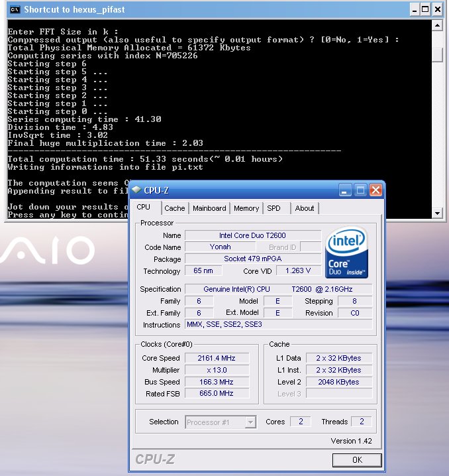449x476 pixels.
Task: Click OK button in CPU-Z
Action: pos(357,460)
